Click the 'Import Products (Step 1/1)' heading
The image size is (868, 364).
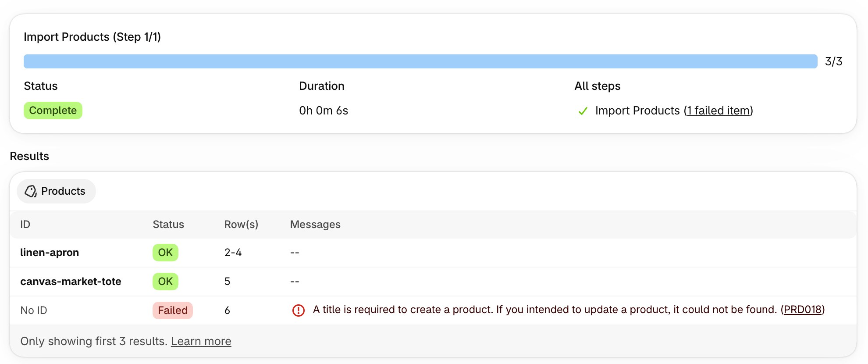point(92,37)
